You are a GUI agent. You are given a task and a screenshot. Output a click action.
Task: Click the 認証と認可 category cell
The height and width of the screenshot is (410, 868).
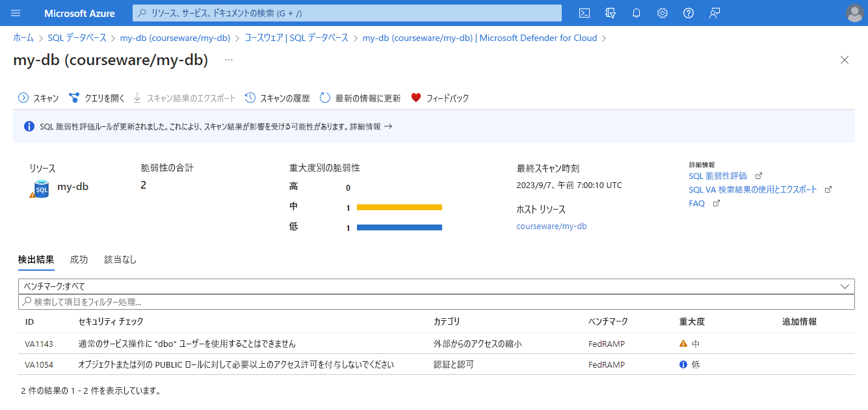[454, 364]
